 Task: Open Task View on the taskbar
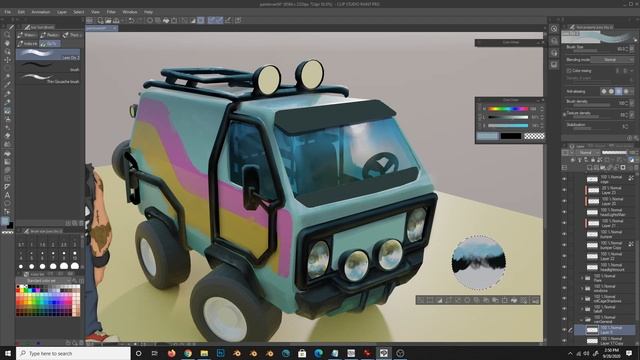pos(155,353)
